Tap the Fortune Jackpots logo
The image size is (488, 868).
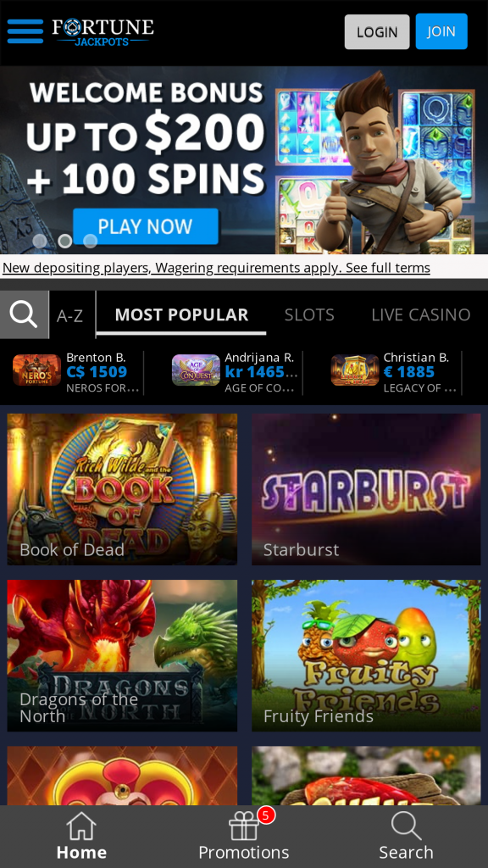(x=103, y=32)
